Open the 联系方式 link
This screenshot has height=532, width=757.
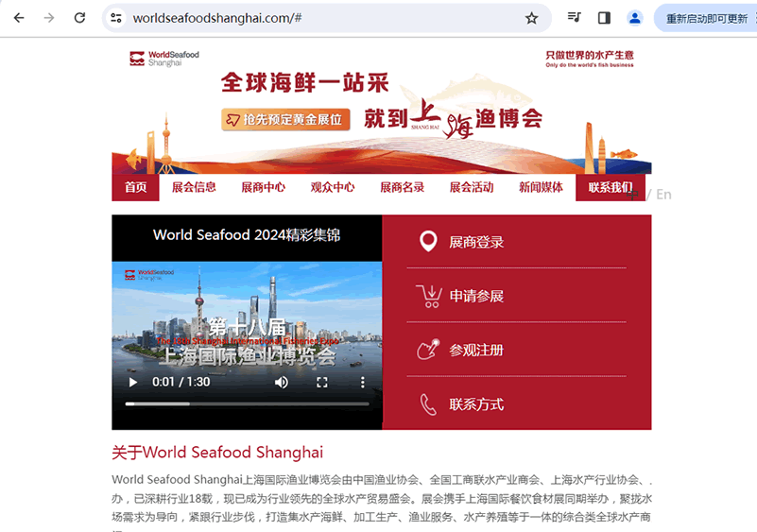click(476, 404)
